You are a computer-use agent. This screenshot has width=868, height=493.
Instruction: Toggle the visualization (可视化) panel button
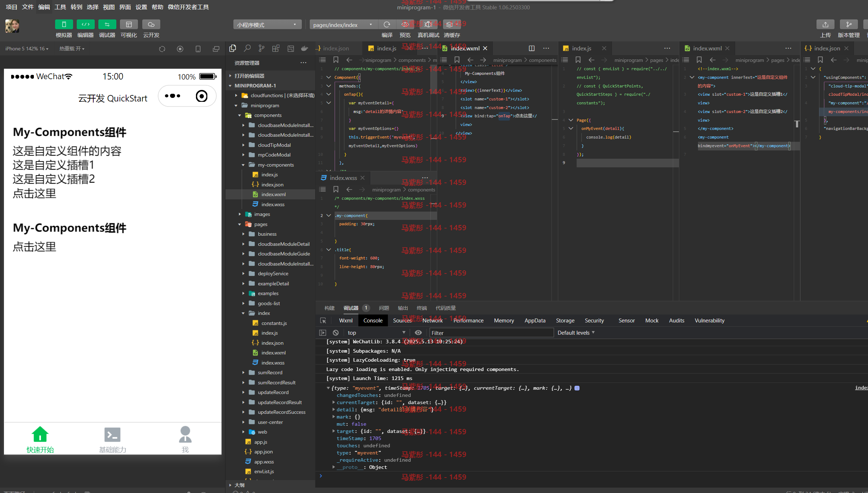(x=129, y=24)
